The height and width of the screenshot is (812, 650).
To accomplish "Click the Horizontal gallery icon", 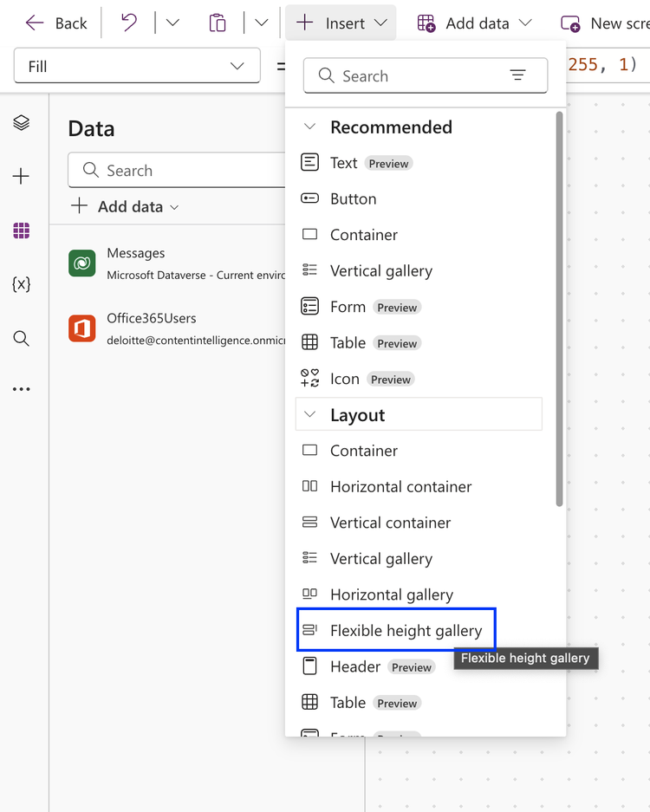I will pyautogui.click(x=309, y=594).
